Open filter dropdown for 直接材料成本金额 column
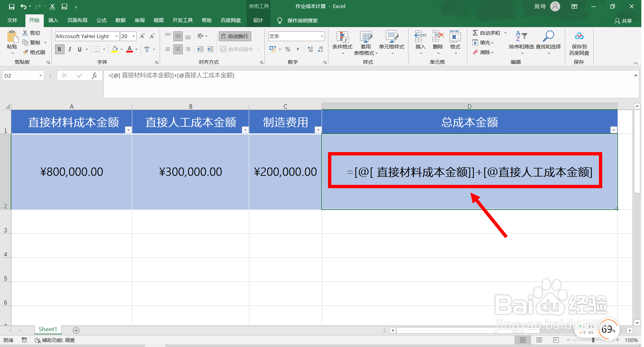This screenshot has height=347, width=644. pos(128,130)
